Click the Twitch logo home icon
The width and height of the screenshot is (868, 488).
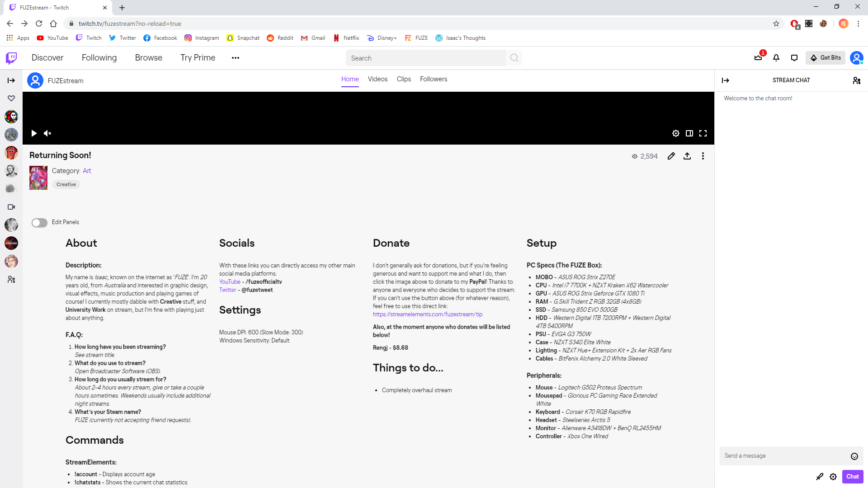tap(11, 58)
